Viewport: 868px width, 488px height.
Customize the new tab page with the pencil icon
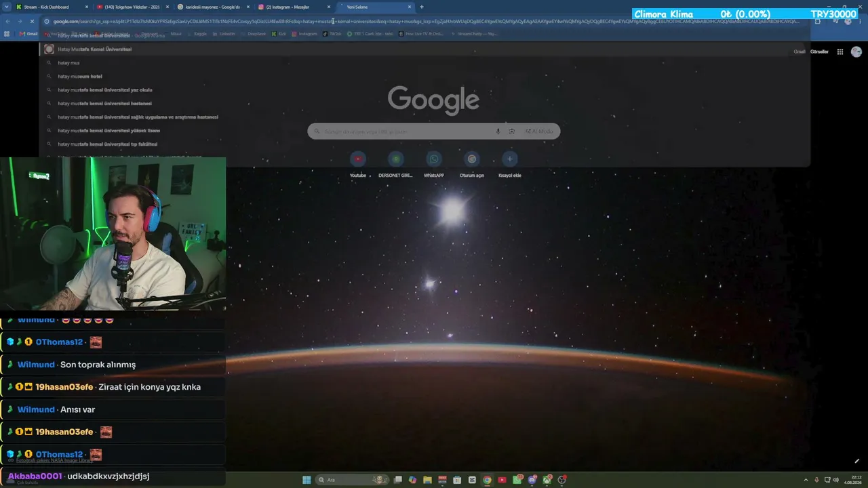856,461
